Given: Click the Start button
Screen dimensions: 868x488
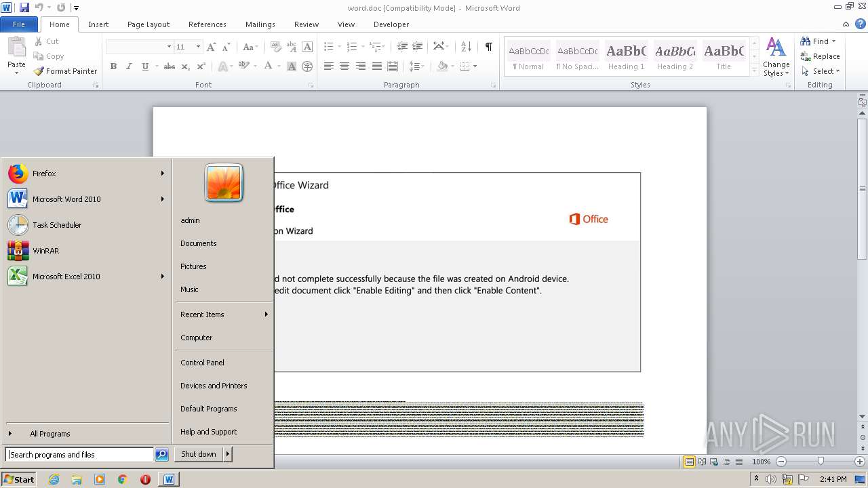Looking at the screenshot, I should pyautogui.click(x=19, y=479).
